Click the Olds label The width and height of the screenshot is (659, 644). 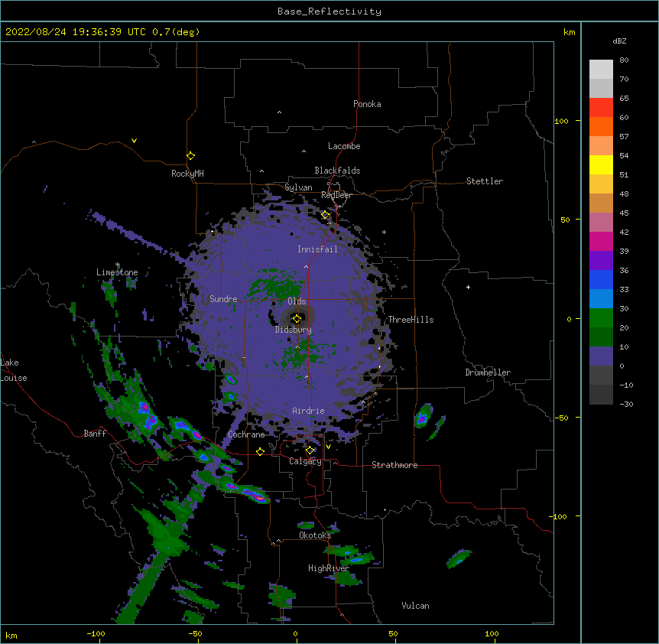point(297,301)
